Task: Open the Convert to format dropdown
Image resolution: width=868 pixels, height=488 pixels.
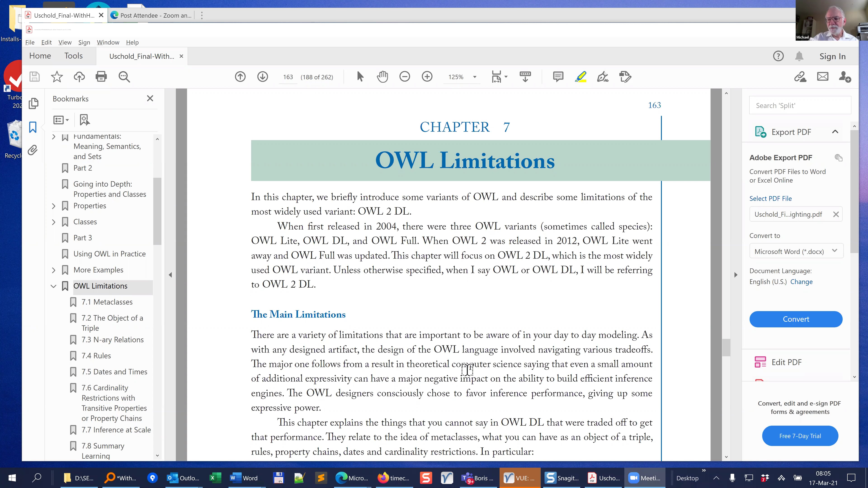Action: [x=835, y=251]
